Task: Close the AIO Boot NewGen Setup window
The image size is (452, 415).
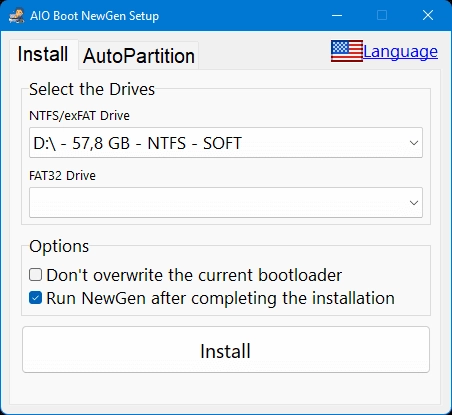Action: point(428,15)
